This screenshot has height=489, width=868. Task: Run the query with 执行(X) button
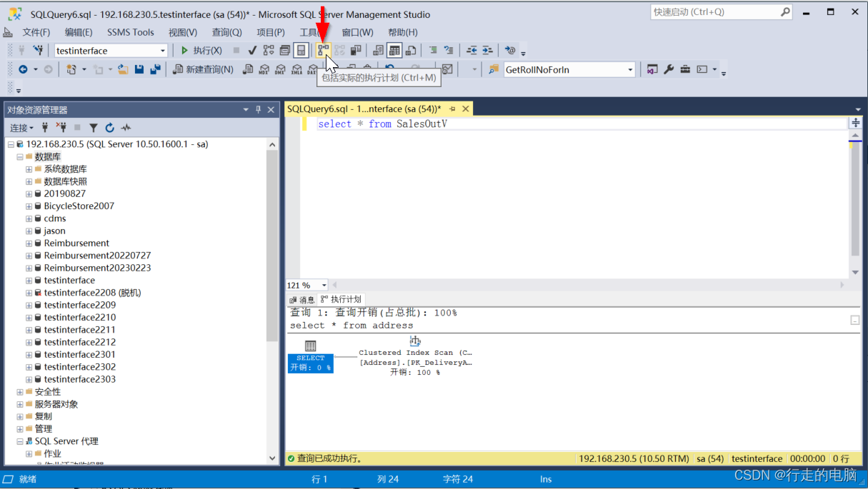(201, 50)
